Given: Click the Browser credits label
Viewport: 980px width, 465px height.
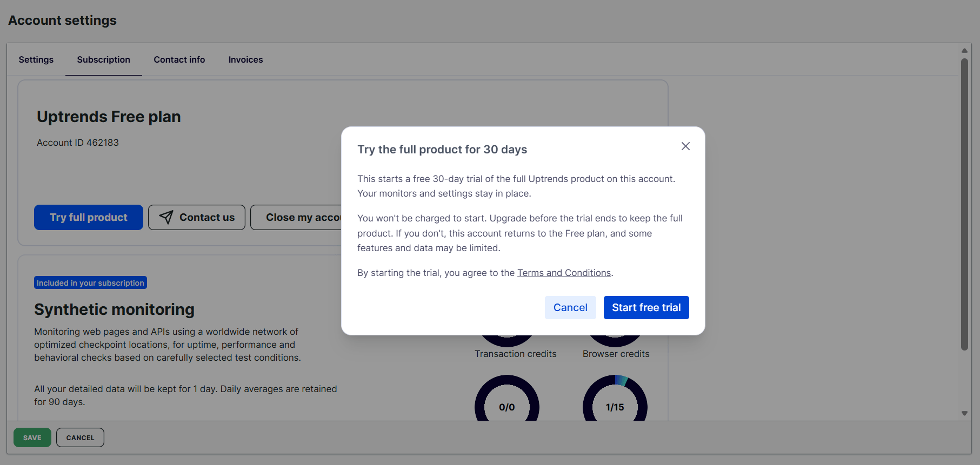Looking at the screenshot, I should point(616,354).
